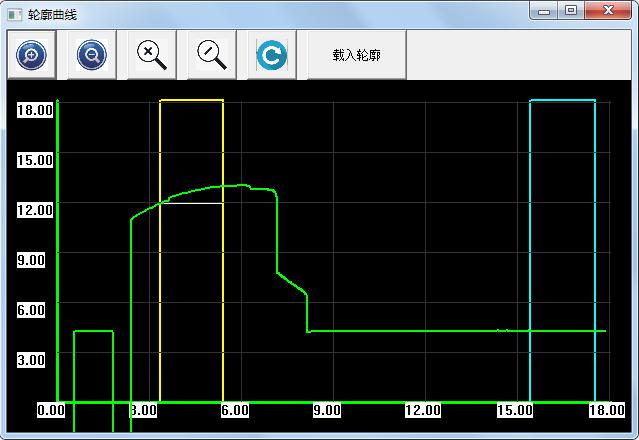Click the top edge of yellow rectangle
Screen dimensions: 639x440
pyautogui.click(x=191, y=100)
